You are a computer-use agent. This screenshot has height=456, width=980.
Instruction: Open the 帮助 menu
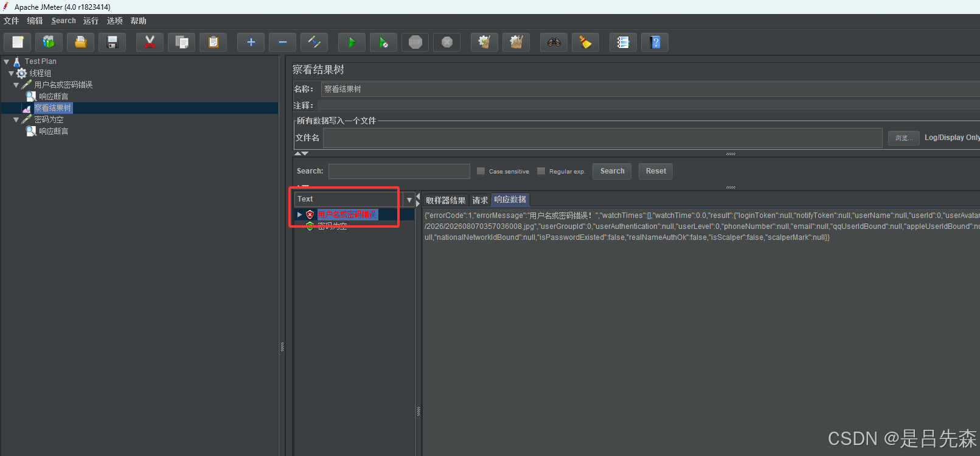click(139, 21)
